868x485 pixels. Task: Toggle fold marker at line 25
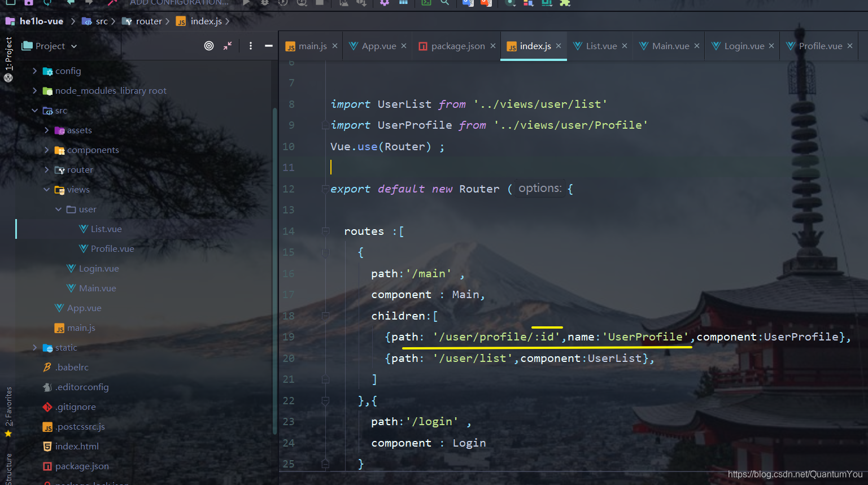[325, 464]
